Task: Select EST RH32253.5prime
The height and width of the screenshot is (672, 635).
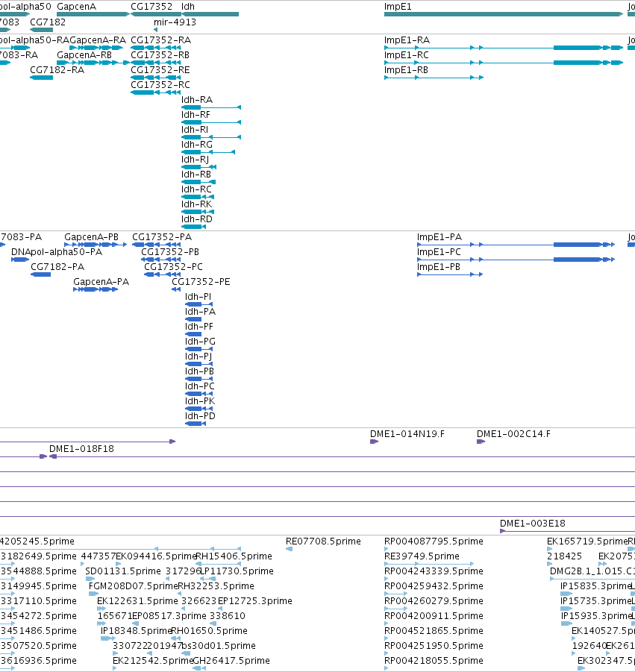Action: point(216,586)
